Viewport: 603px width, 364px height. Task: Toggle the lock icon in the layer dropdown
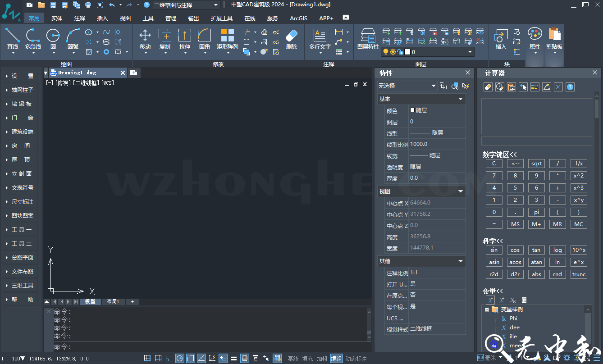(400, 51)
